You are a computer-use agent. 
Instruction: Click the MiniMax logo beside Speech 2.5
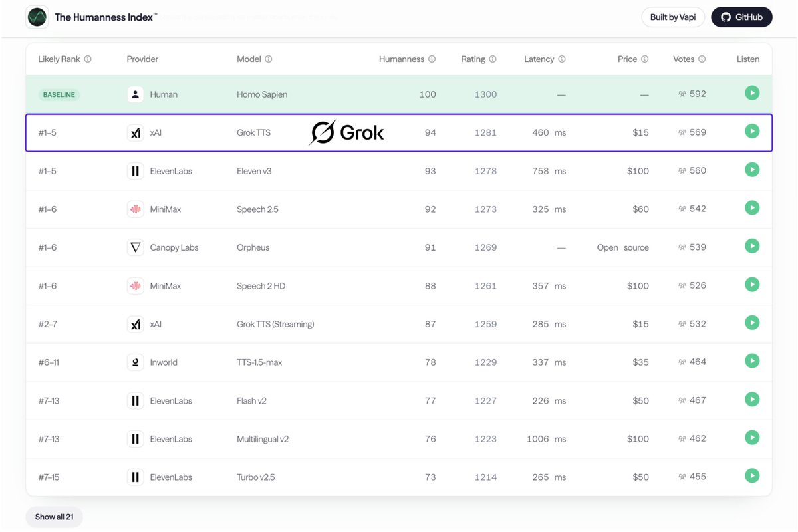[136, 209]
